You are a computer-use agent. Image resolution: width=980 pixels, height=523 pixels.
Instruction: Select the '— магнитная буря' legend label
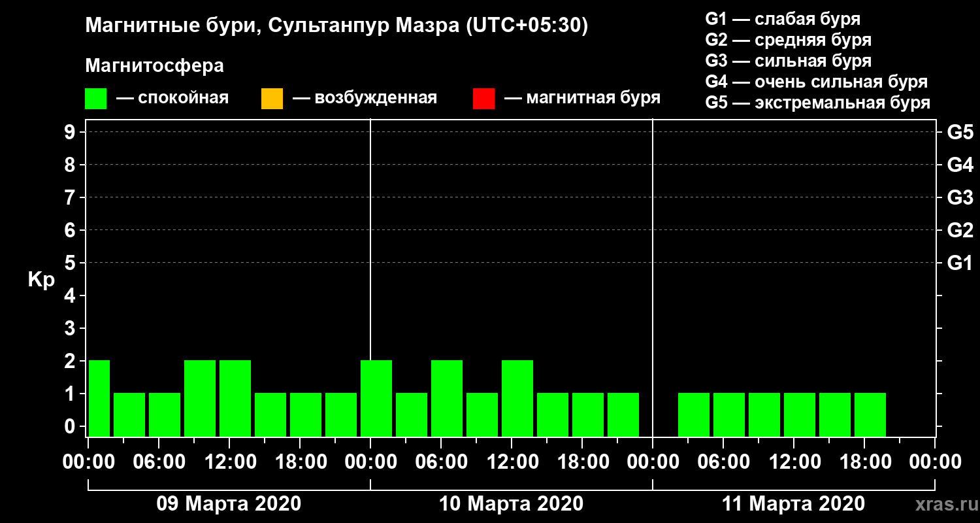pos(582,98)
